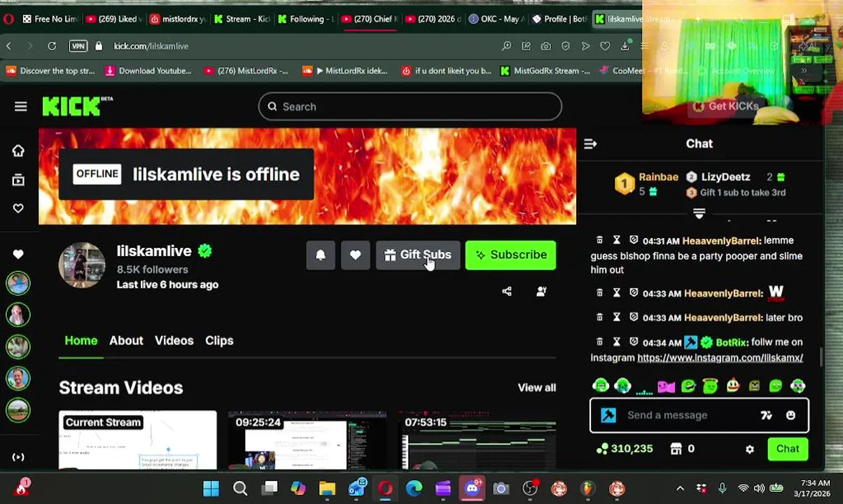Delete the BotRix chat message
Image resolution: width=843 pixels, height=504 pixels.
[x=599, y=342]
